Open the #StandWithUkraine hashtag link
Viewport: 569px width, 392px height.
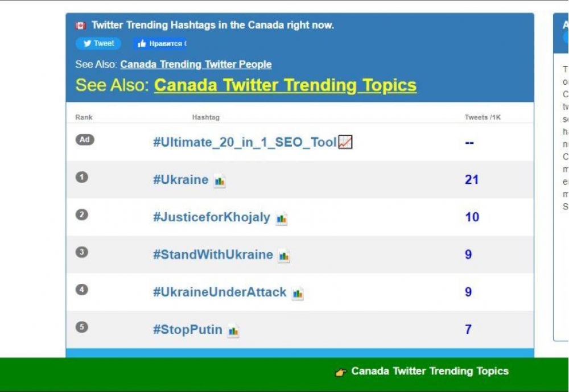(x=213, y=255)
